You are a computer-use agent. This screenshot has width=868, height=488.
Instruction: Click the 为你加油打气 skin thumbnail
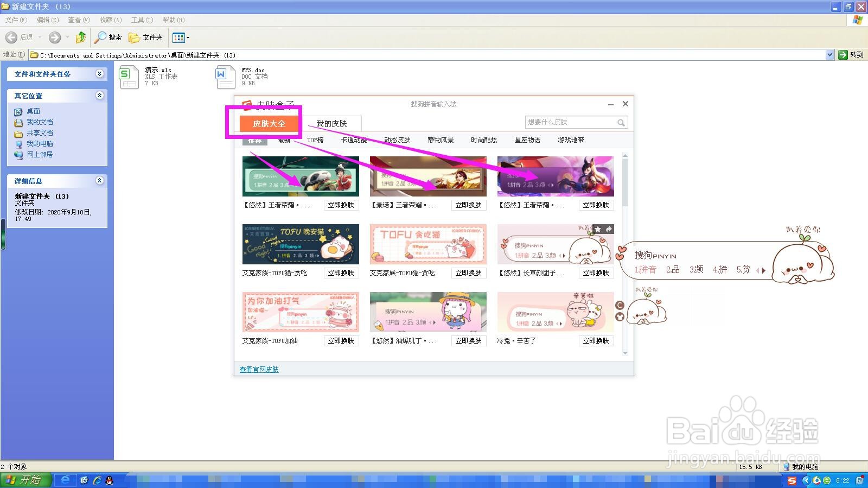(x=301, y=312)
